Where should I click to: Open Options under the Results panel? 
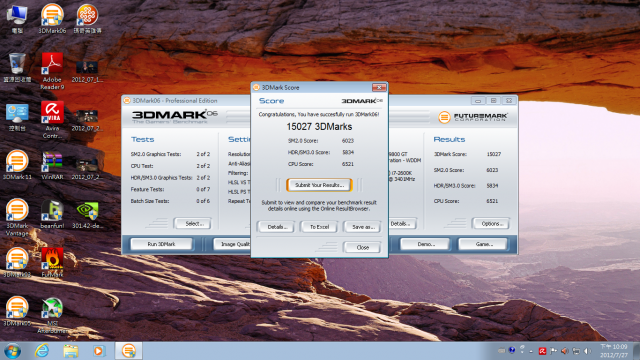(491, 223)
